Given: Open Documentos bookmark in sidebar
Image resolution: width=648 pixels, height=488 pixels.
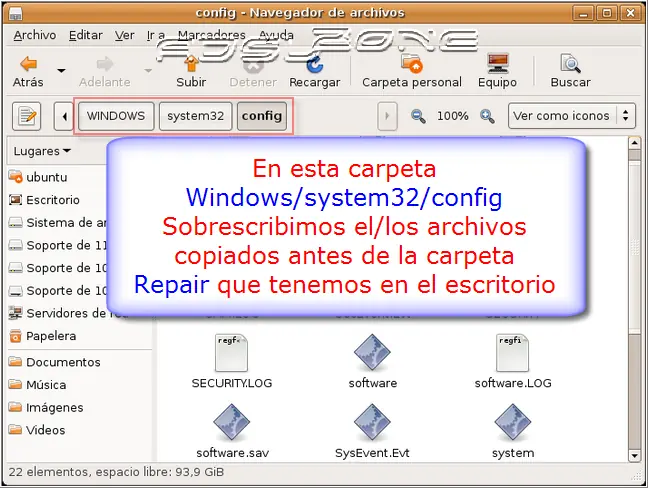Looking at the screenshot, I should (54, 362).
